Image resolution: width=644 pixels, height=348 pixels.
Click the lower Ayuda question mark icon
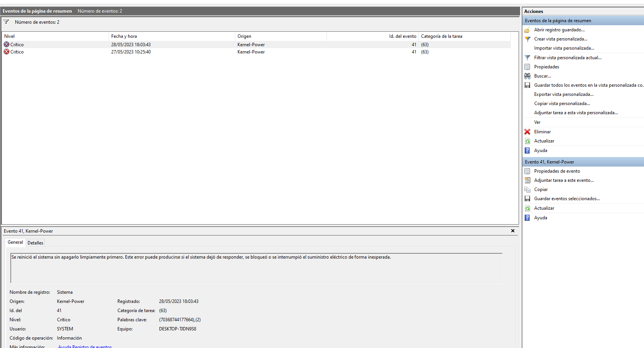527,218
